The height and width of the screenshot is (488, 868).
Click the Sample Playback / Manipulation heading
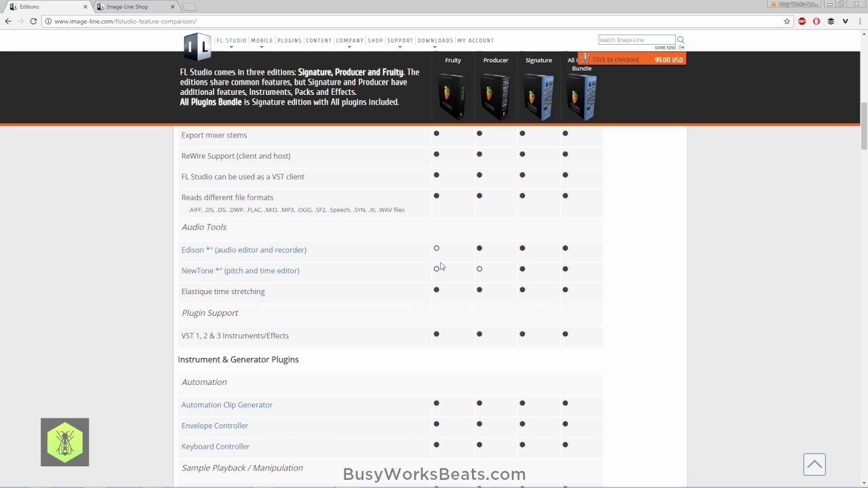tap(242, 468)
